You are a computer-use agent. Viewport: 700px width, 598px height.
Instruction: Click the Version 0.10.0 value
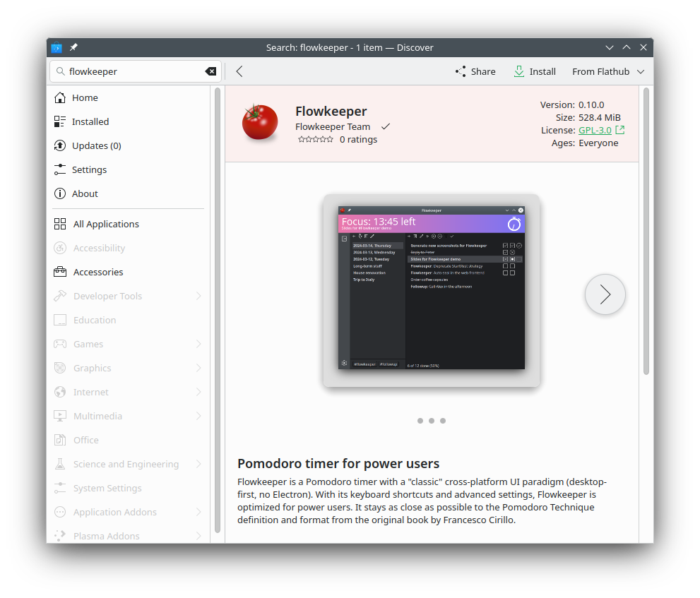pyautogui.click(x=591, y=105)
